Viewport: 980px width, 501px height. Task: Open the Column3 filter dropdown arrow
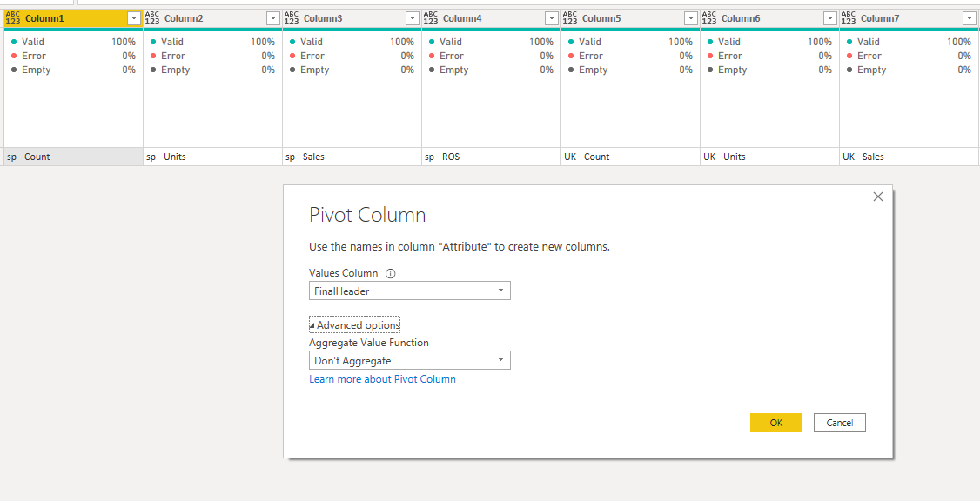click(413, 19)
